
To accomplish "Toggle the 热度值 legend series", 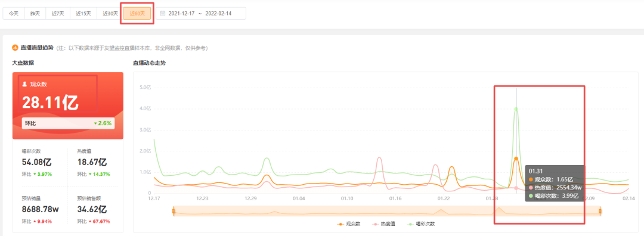I will pos(383,224).
